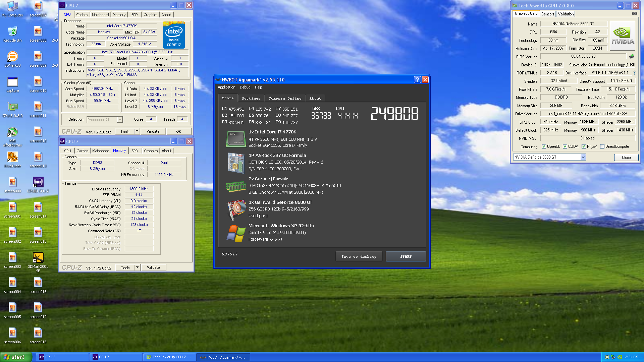
Task: Click the Specification field in CPU-Z
Action: pos(137,52)
